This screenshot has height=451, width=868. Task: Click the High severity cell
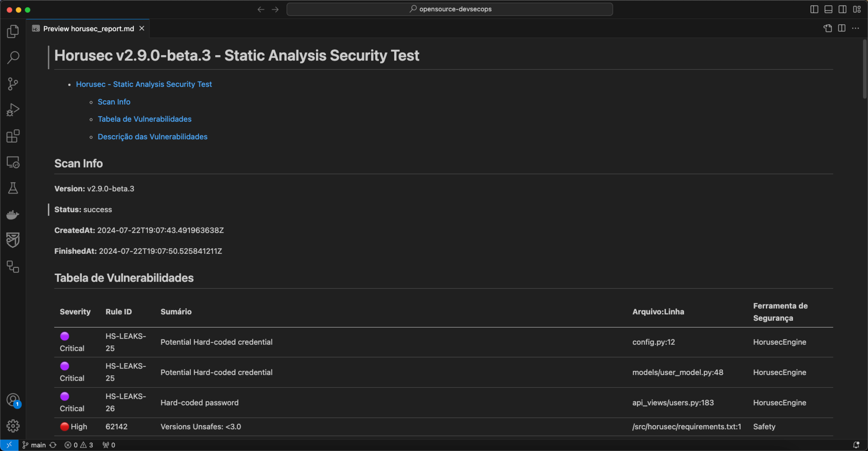73,427
